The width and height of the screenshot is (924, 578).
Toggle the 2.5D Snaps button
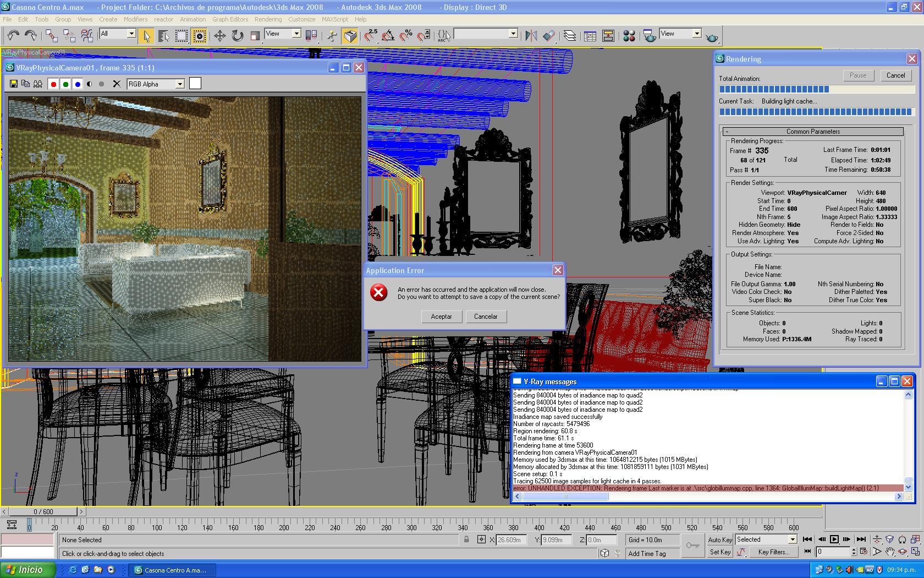coord(371,36)
